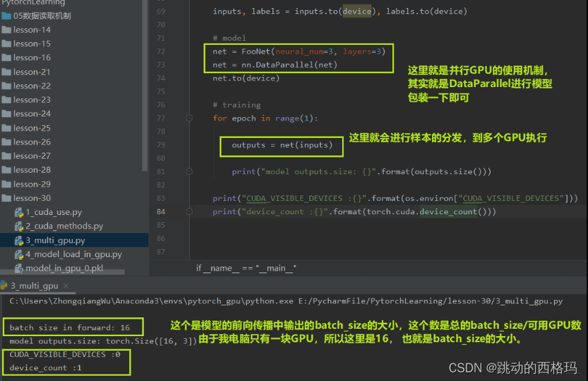The image size is (588, 381).
Task: Click Python icon of 3_multi_gpu.py
Action: (19, 240)
